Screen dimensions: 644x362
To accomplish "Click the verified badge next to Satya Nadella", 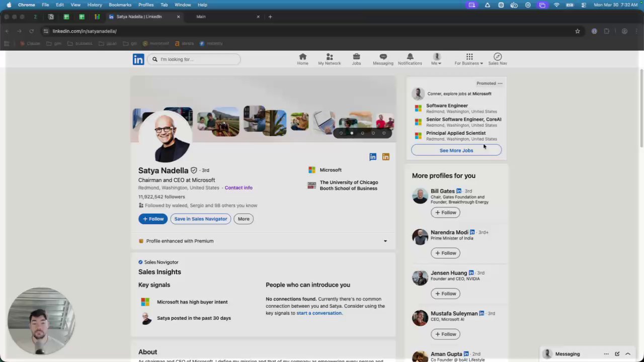I will point(194,170).
